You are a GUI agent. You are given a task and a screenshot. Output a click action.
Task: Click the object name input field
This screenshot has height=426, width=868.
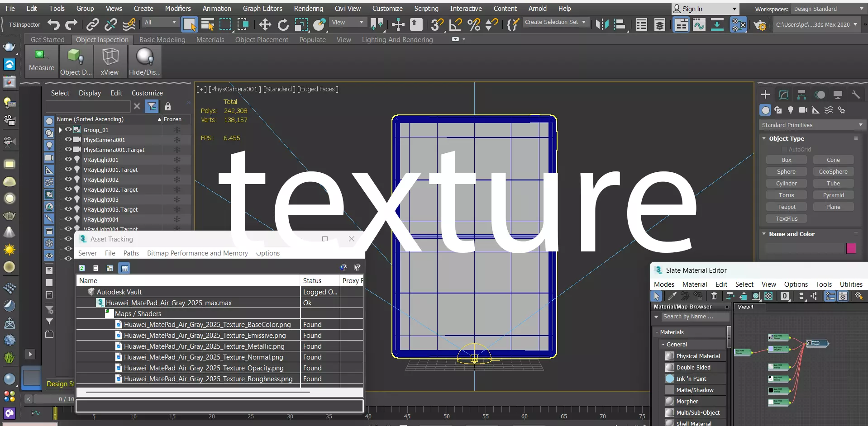coord(804,248)
